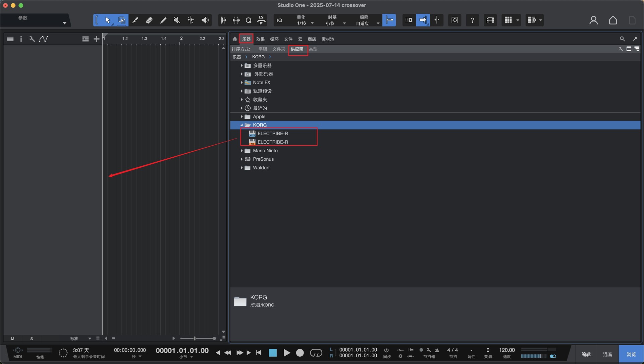The image size is (644, 364).
Task: Toggle precount metronome option
Action: coord(421,350)
